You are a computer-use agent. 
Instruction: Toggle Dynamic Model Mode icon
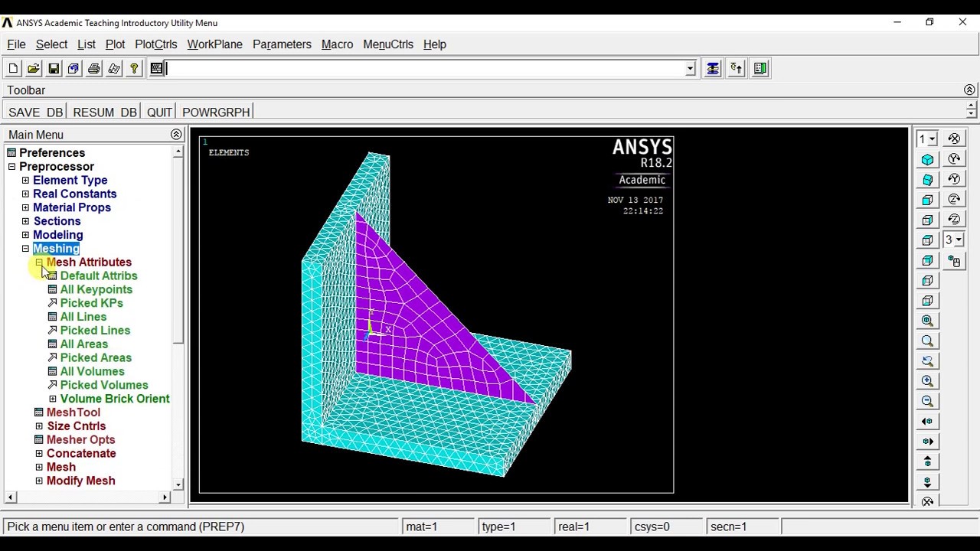pos(954,261)
